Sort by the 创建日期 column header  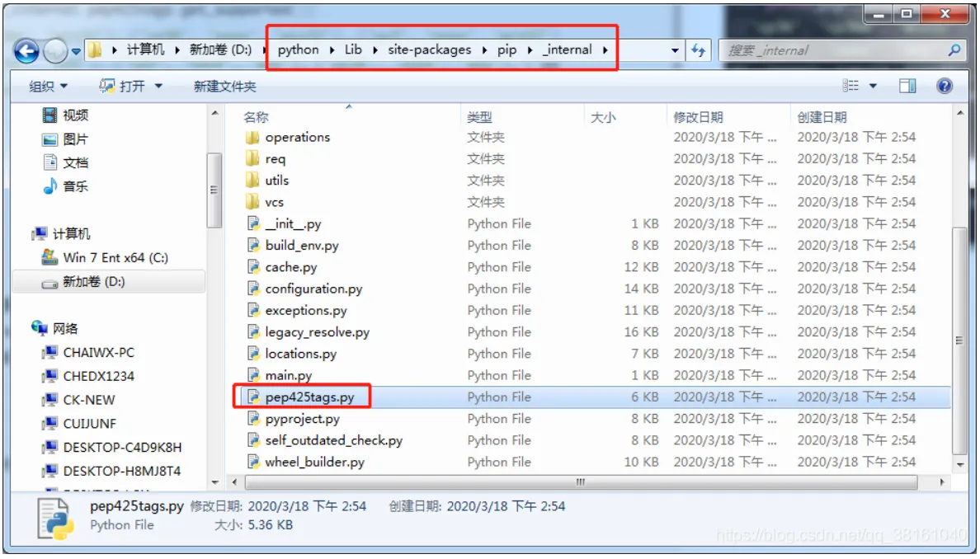pos(822,117)
